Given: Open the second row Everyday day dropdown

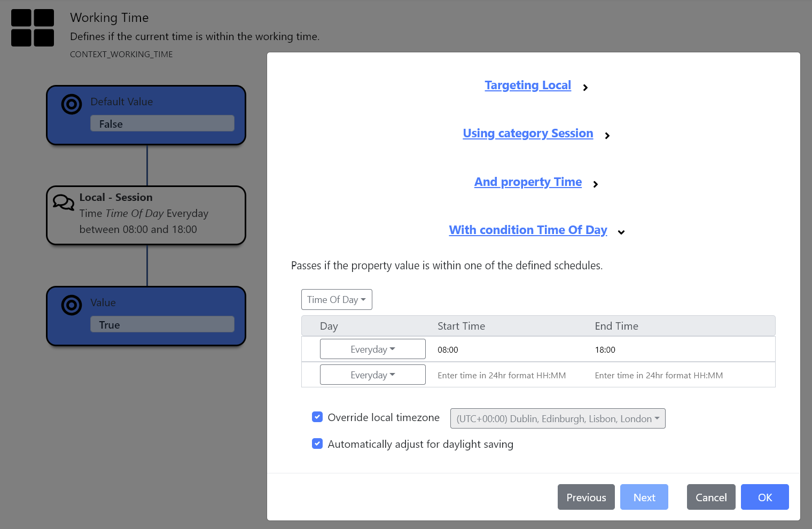Looking at the screenshot, I should coord(372,374).
